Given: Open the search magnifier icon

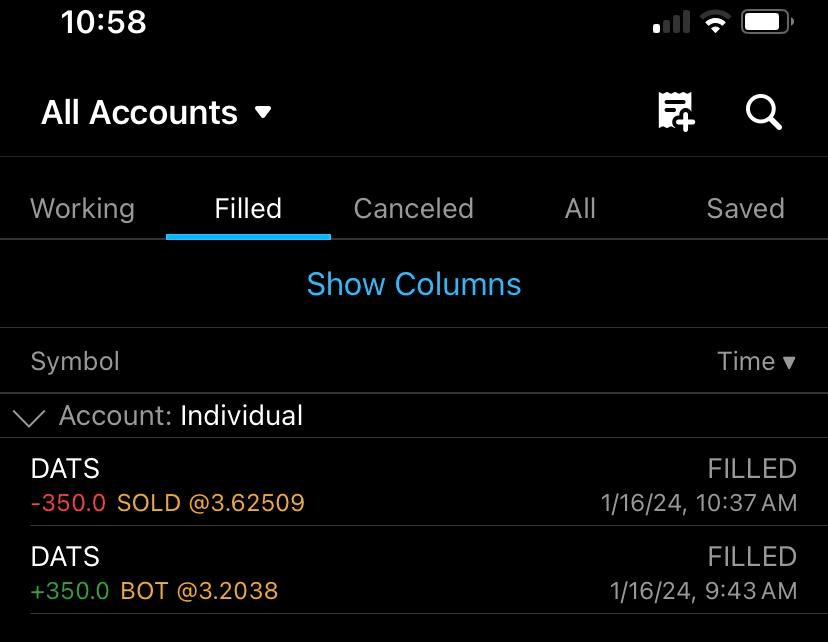Looking at the screenshot, I should 764,112.
